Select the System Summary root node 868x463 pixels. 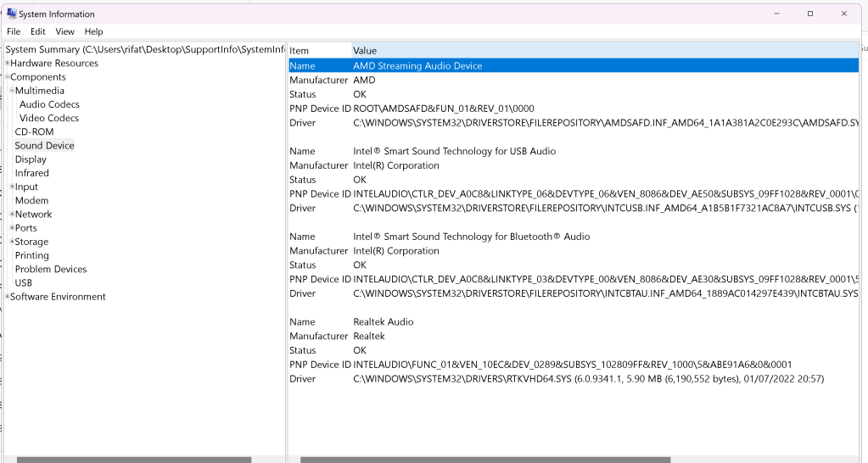(x=145, y=49)
